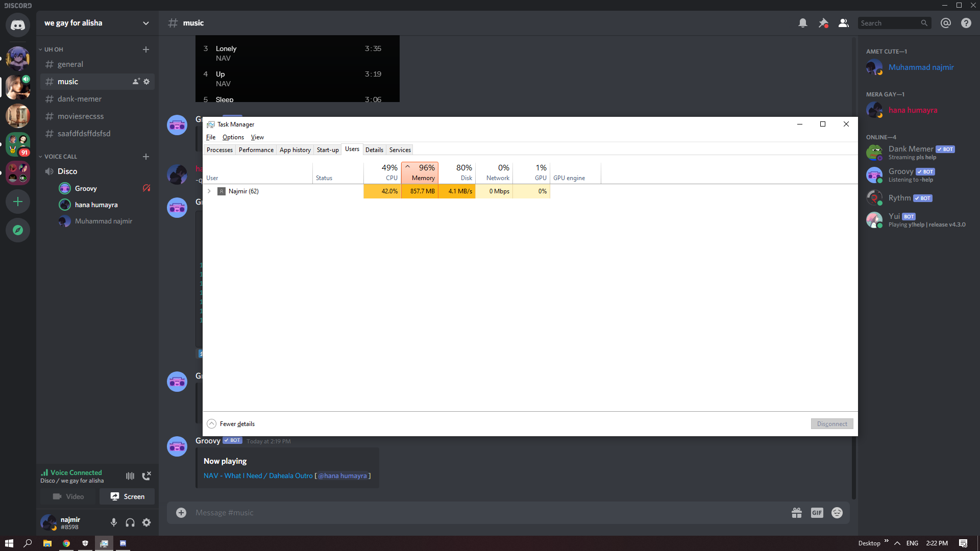Screen dimensions: 980x551
Task: Open the GIF picker
Action: 817,513
